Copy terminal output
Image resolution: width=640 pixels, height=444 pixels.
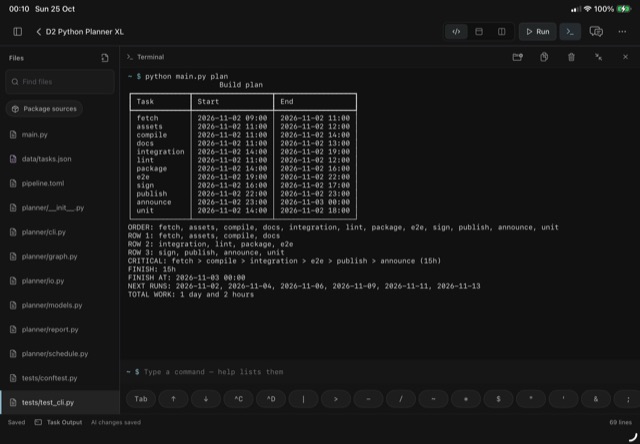(544, 57)
